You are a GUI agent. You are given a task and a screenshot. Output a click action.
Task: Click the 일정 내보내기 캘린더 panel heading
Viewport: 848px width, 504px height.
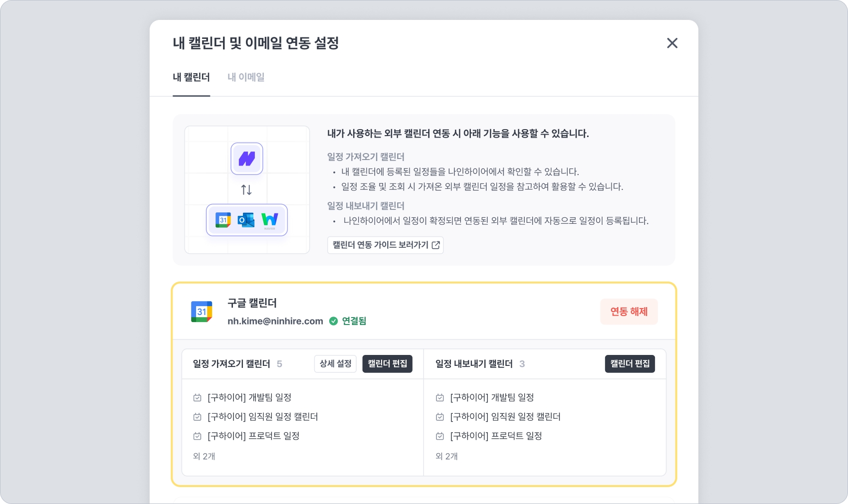coord(474,364)
